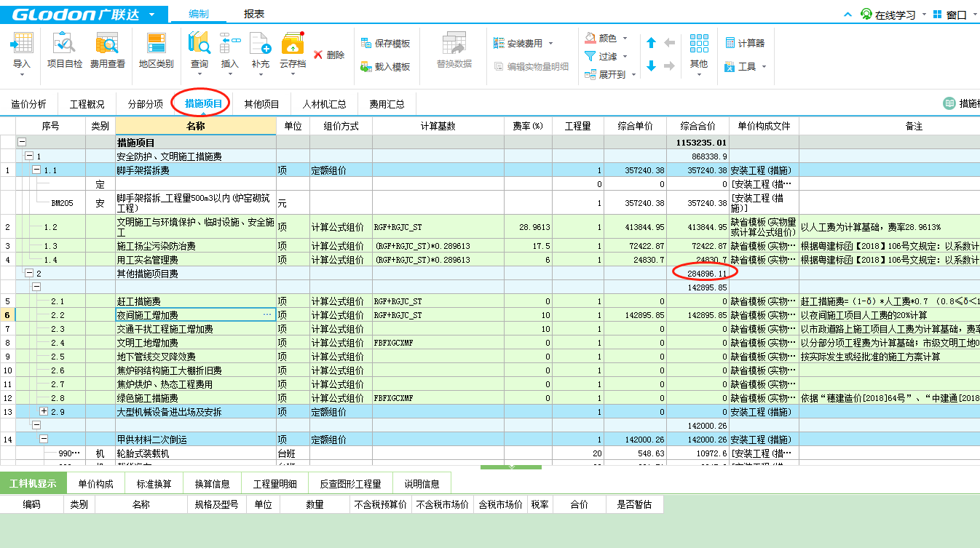Image resolution: width=980 pixels, height=548 pixels.
Task: Collapse the 甲供材料二次倒运 row node
Action: pos(44,439)
